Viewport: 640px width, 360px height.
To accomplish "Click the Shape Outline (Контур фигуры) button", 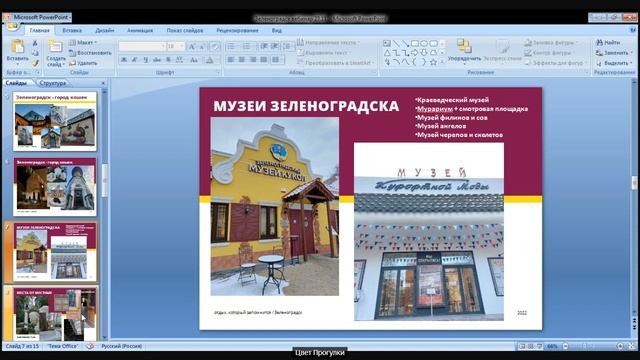I will (x=549, y=53).
